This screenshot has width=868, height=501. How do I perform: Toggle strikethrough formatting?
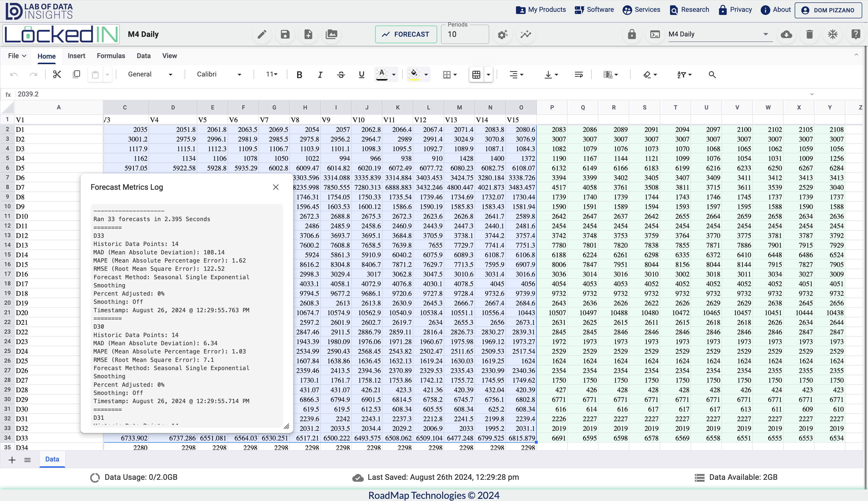click(x=341, y=75)
